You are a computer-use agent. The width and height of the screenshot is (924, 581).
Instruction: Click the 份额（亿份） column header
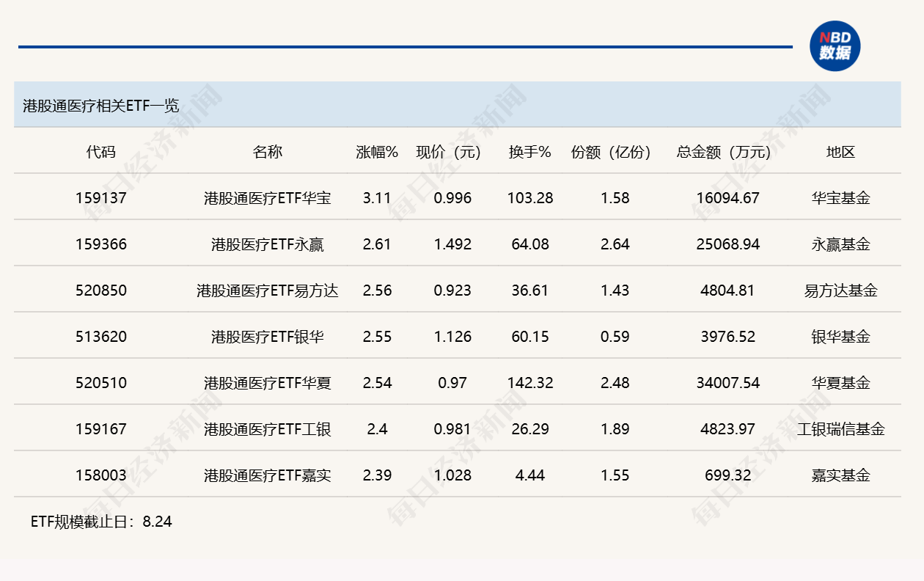tap(611, 152)
